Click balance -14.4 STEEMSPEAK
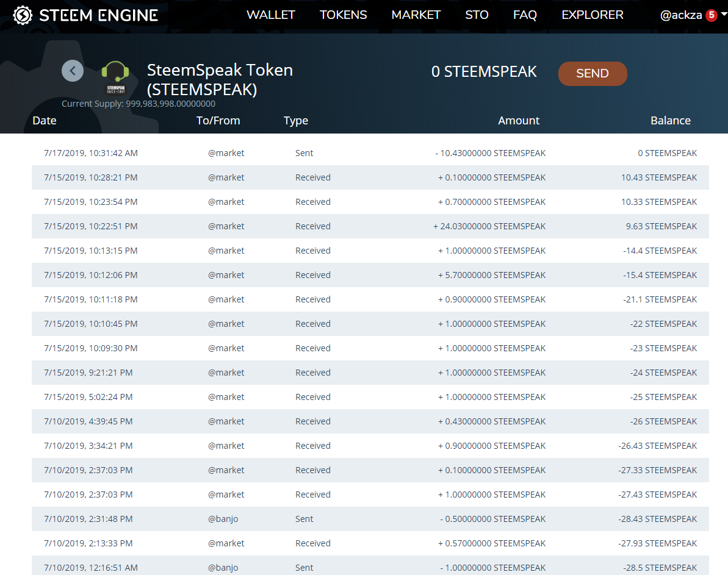This screenshot has width=728, height=575. [660, 251]
